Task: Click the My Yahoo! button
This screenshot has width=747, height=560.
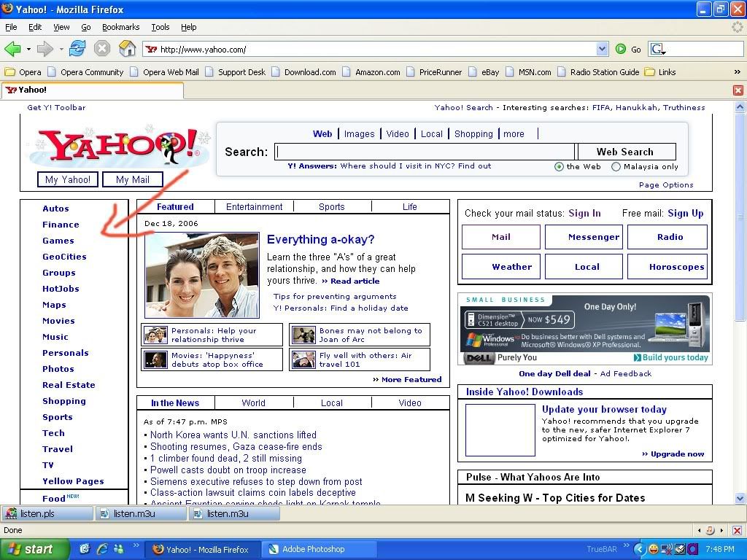Action: coord(68,179)
